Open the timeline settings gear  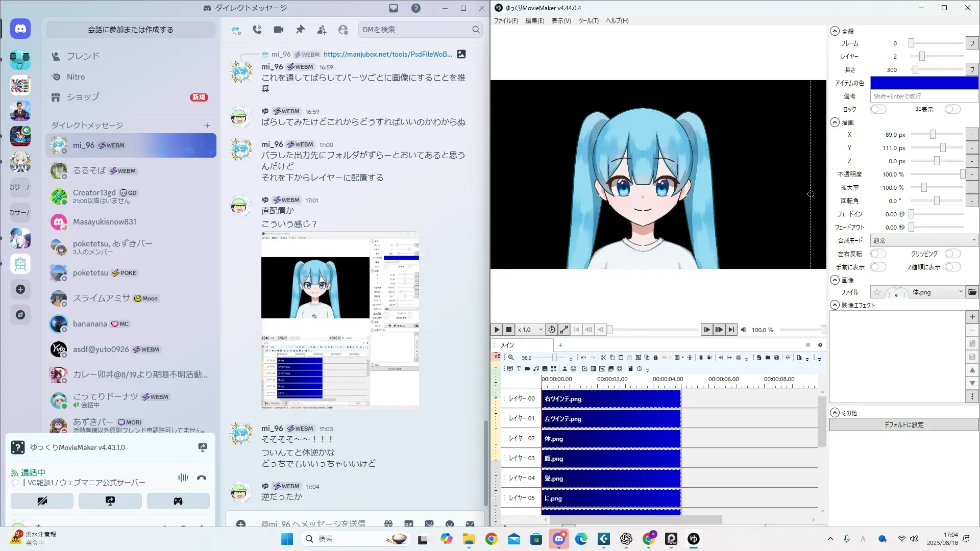click(x=820, y=345)
